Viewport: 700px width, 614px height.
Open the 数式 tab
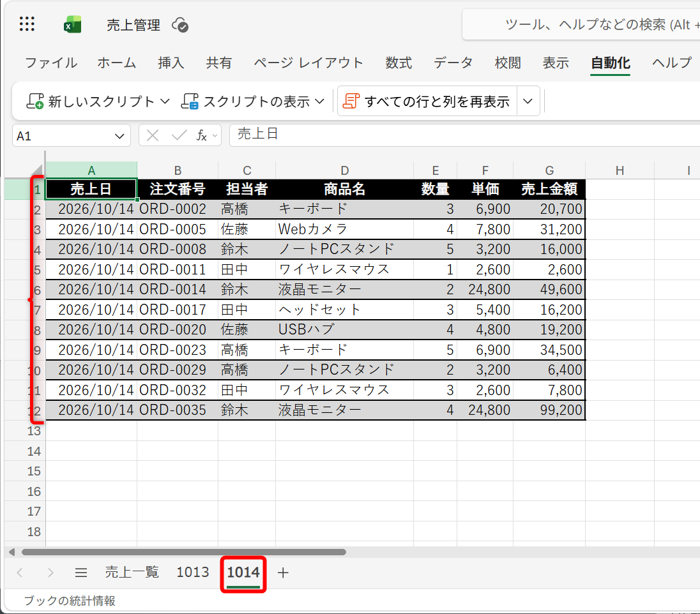point(399,63)
